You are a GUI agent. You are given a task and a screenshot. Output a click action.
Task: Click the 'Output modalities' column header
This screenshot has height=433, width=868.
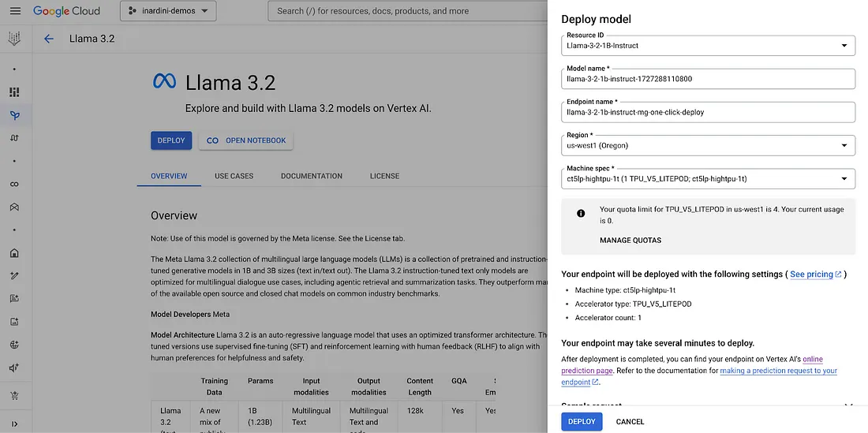click(x=369, y=386)
